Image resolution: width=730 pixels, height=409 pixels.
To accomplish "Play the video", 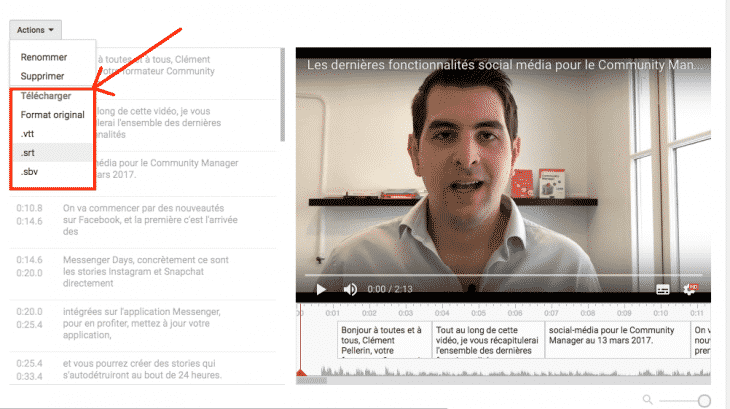I will [321, 289].
